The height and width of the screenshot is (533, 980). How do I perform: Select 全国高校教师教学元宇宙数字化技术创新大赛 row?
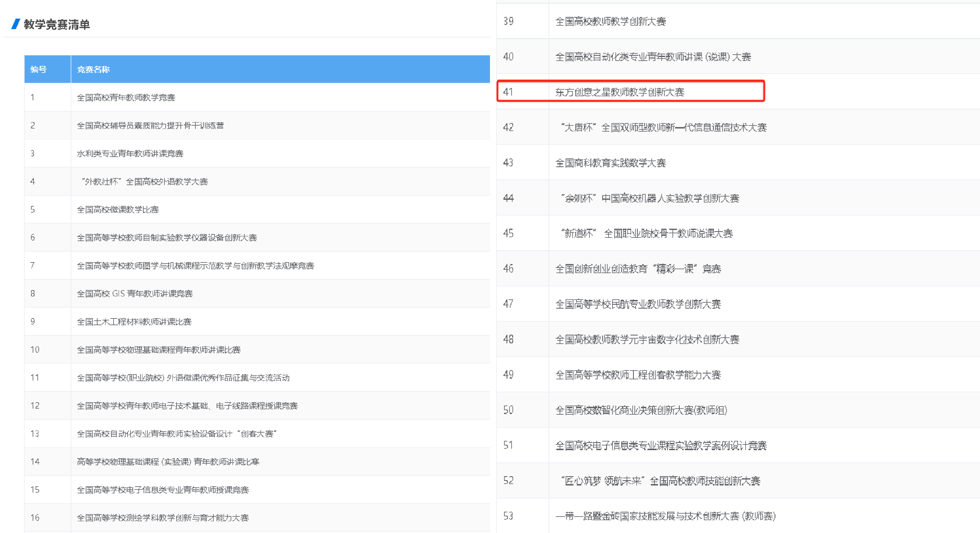647,339
